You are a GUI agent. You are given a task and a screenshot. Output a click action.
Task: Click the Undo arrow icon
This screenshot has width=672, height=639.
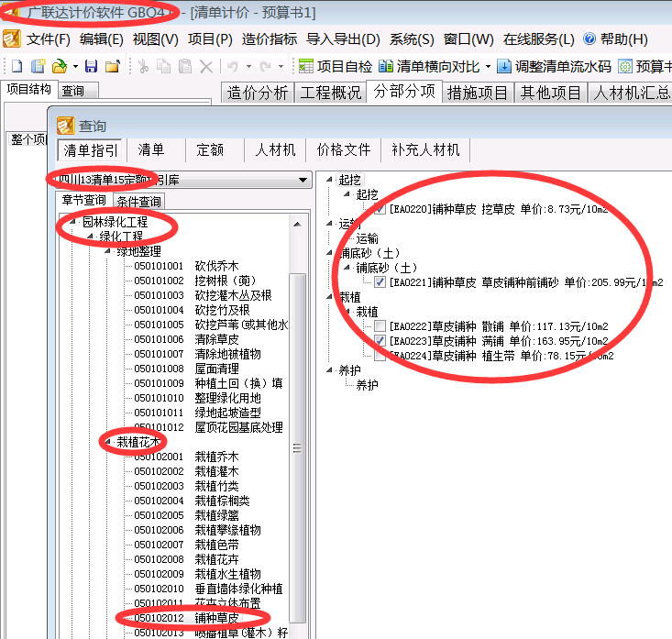(233, 66)
